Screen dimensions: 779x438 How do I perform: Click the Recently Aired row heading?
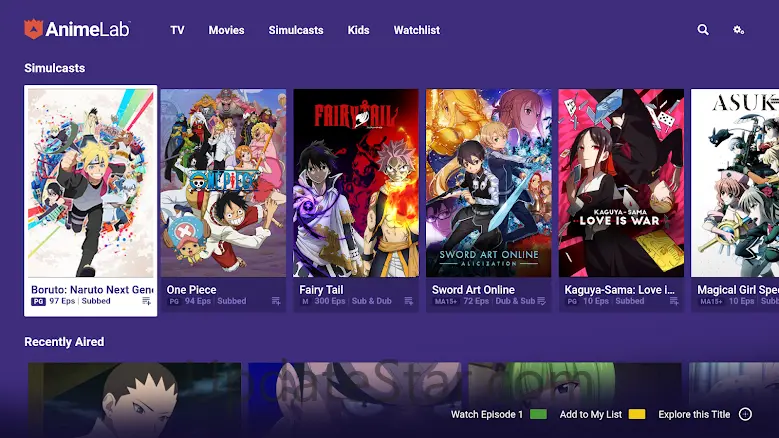(64, 342)
